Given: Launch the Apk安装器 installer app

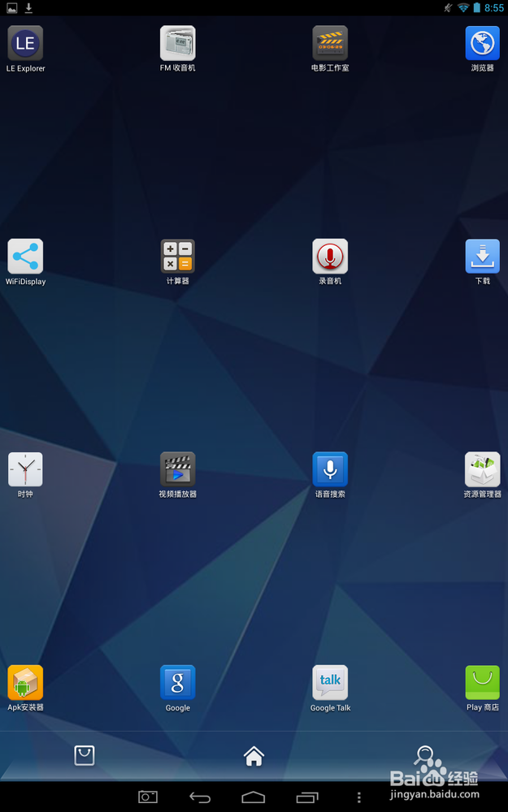Looking at the screenshot, I should click(25, 683).
